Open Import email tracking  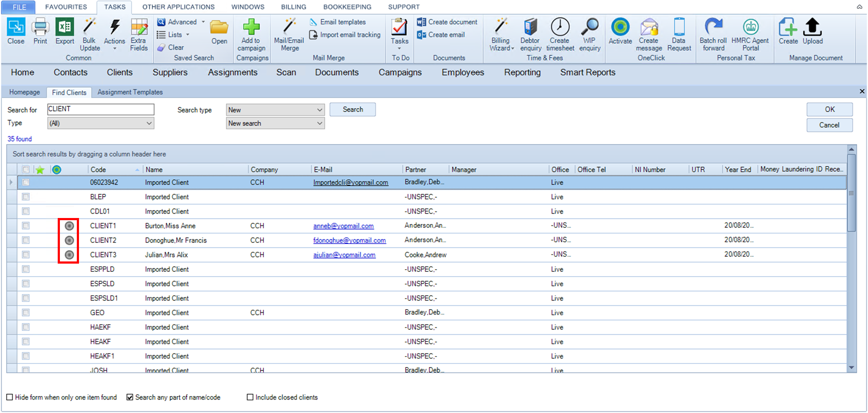coord(345,35)
